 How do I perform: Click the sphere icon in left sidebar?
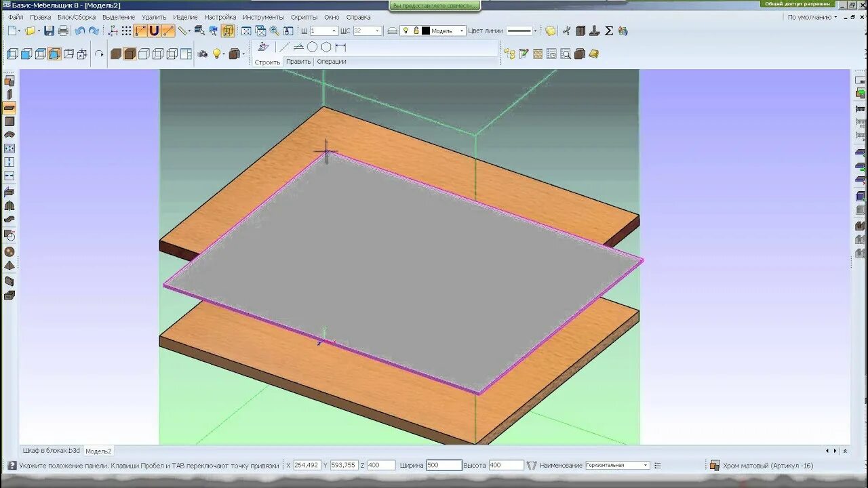point(9,252)
